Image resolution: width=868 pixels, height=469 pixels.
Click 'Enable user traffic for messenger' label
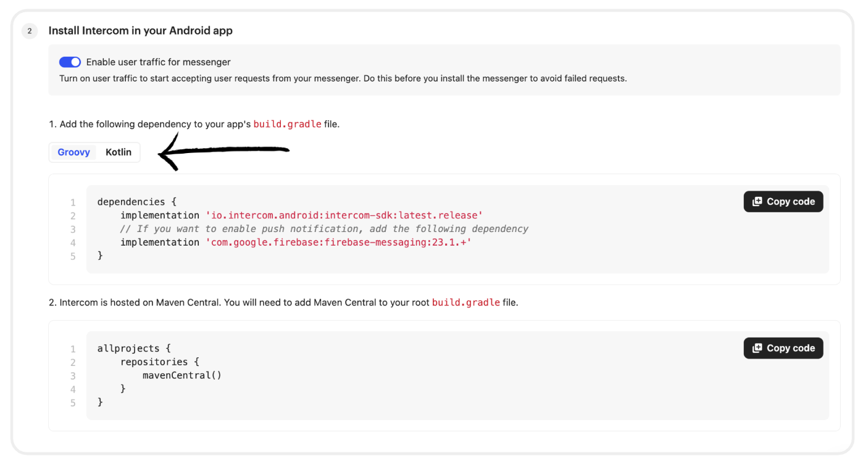point(159,62)
